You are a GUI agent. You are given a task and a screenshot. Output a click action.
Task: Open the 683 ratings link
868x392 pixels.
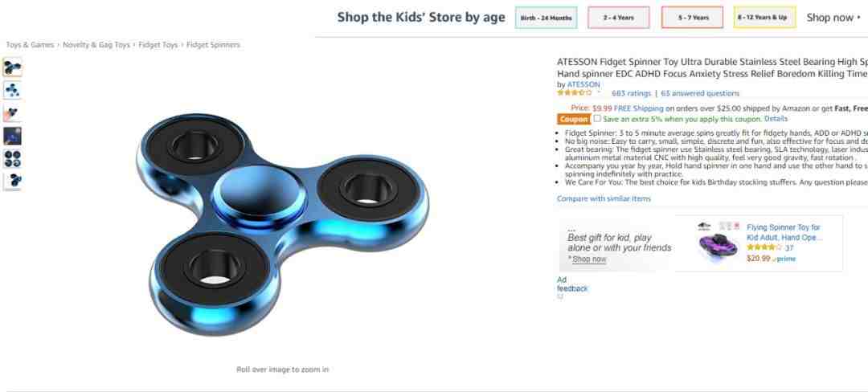(631, 93)
